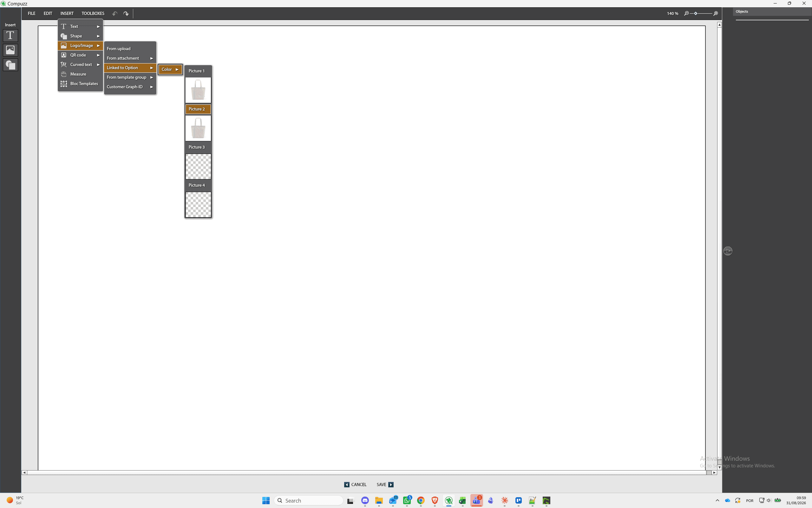Open the FILE menu
This screenshot has width=812, height=508.
(x=31, y=13)
